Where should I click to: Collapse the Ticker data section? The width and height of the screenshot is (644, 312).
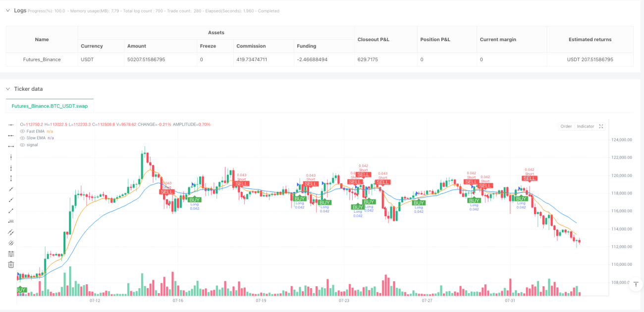tap(7, 89)
